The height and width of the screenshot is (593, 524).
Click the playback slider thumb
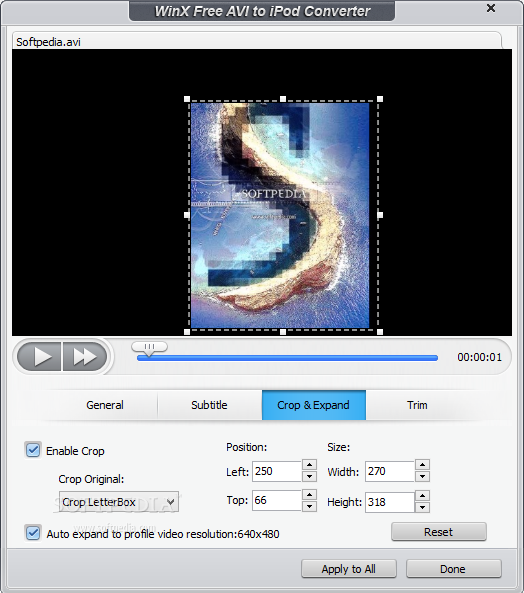coord(149,348)
